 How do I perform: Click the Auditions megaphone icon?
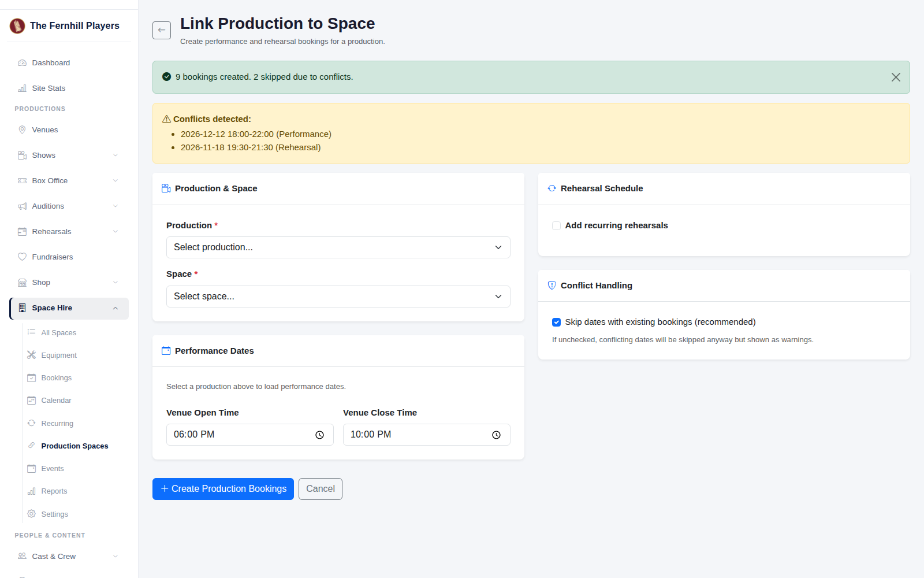(x=23, y=206)
